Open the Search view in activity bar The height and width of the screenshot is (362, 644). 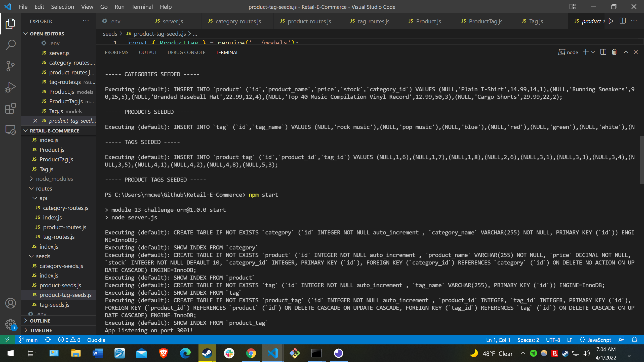10,45
